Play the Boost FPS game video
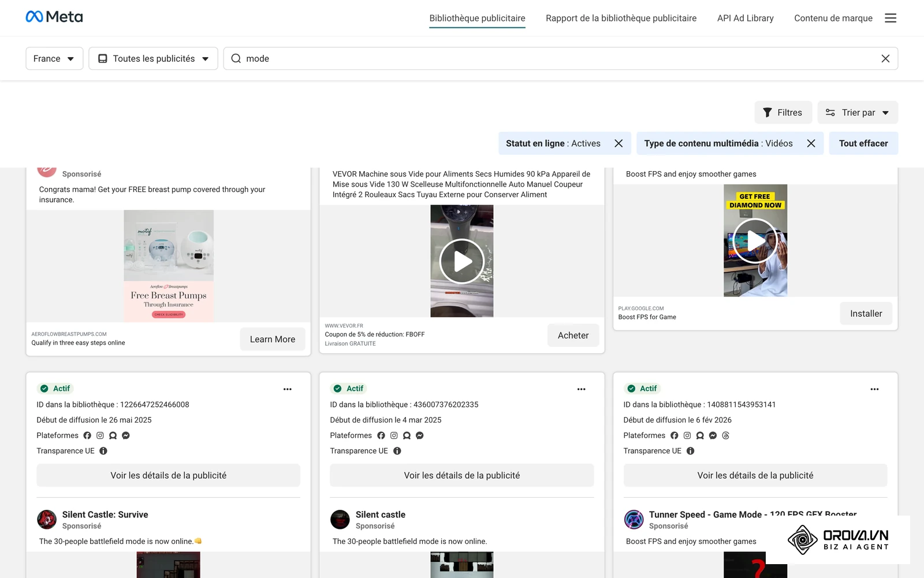 [755, 241]
